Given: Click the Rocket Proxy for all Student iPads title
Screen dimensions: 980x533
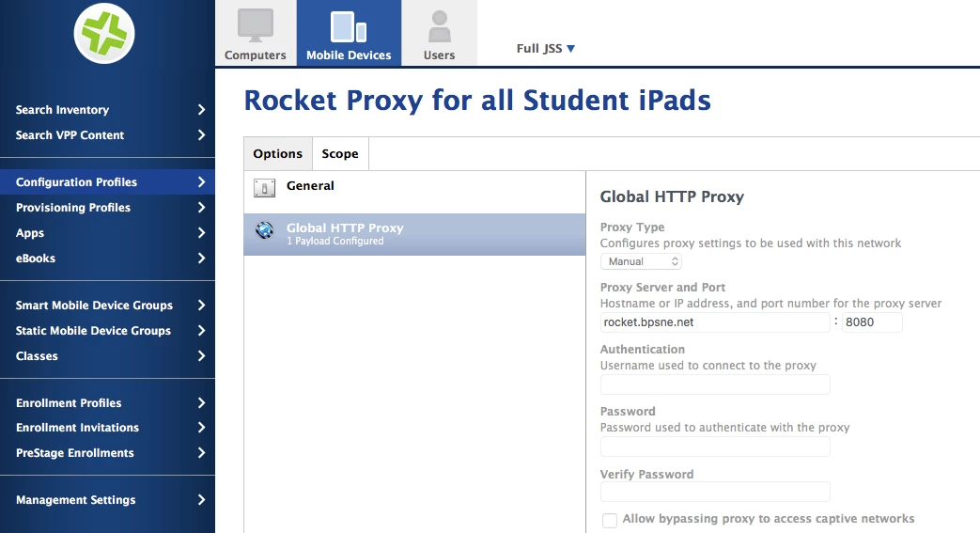Looking at the screenshot, I should tap(477, 100).
